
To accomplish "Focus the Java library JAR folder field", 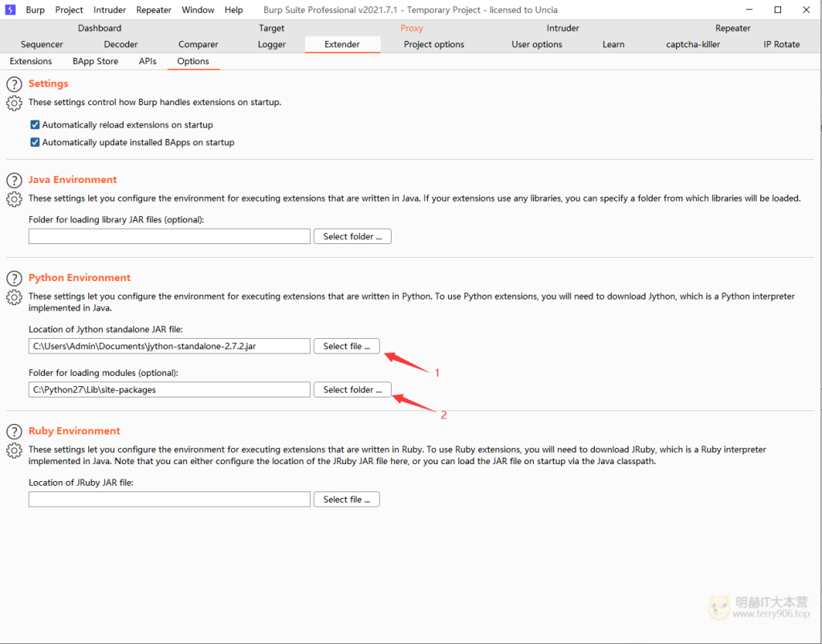I will coord(169,237).
